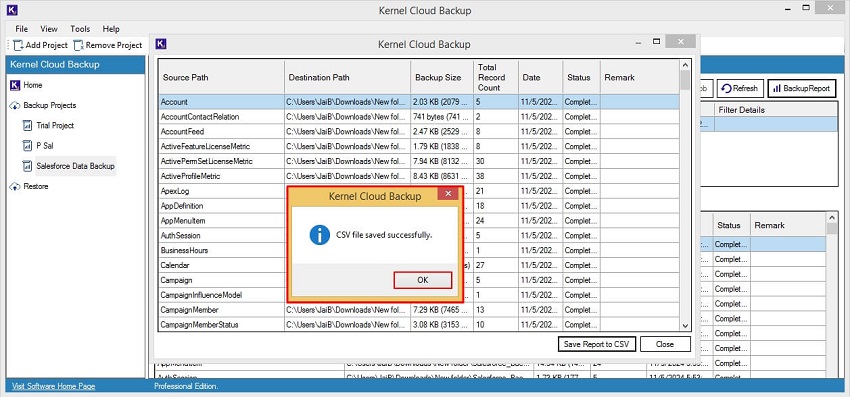Click the Total Record Count column header
This screenshot has height=397, width=850.
coord(496,77)
